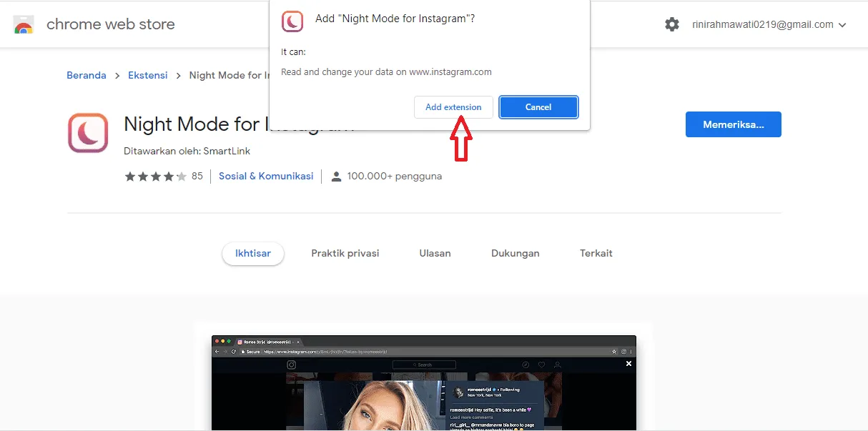Open the Sosial & Komunikasi category link

[x=266, y=176]
